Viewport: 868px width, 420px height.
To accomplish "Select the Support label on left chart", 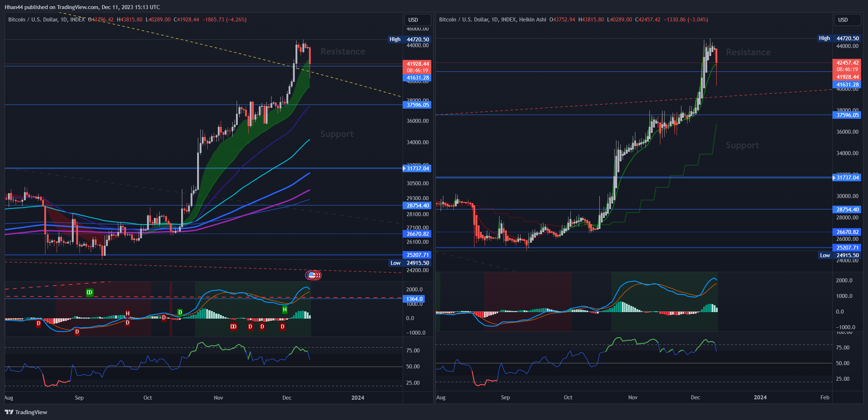I will (337, 134).
